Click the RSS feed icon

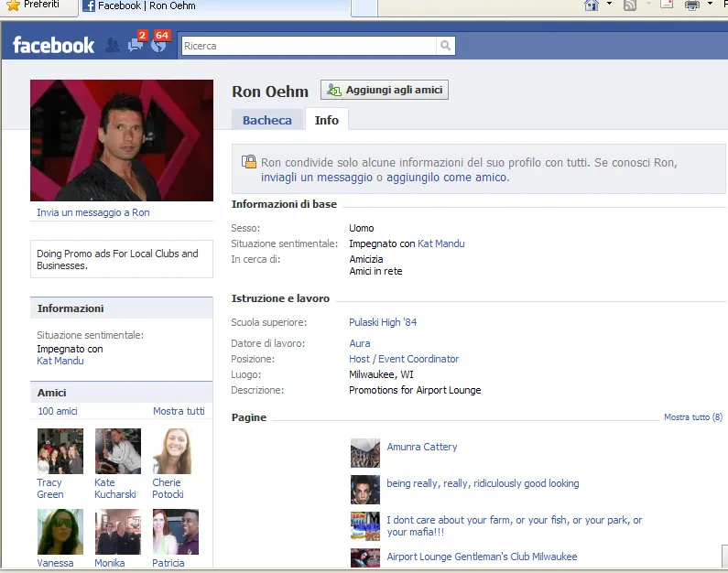[630, 5]
